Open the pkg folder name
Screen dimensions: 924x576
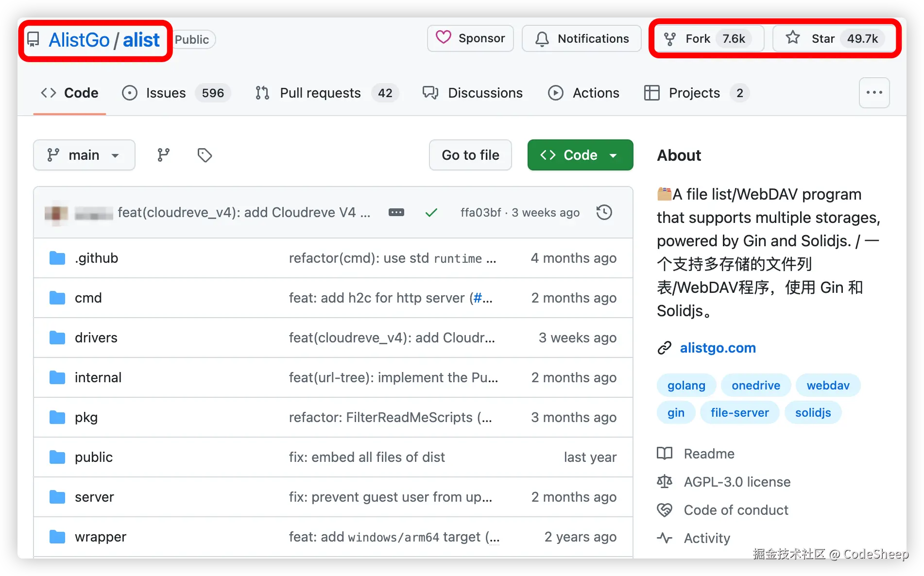point(86,418)
